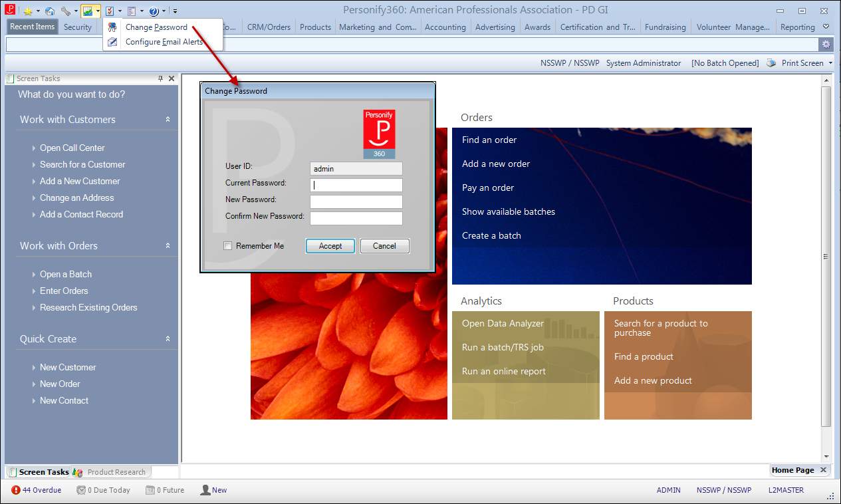This screenshot has width=841, height=504.
Task: Open the Help icon dropdown arrow
Action: 164,11
